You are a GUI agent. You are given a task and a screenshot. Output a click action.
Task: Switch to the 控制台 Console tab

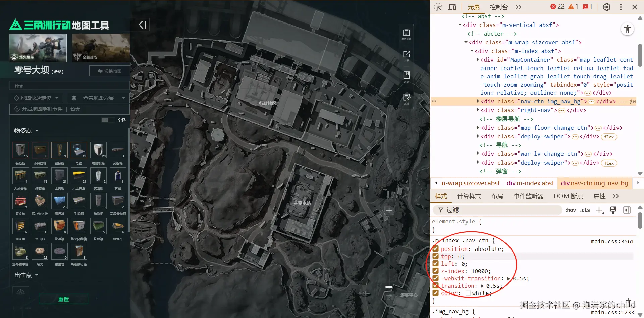click(499, 7)
